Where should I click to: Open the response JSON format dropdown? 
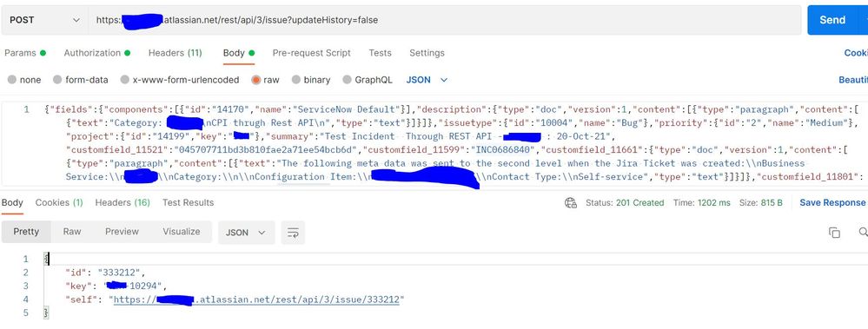pyautogui.click(x=247, y=233)
